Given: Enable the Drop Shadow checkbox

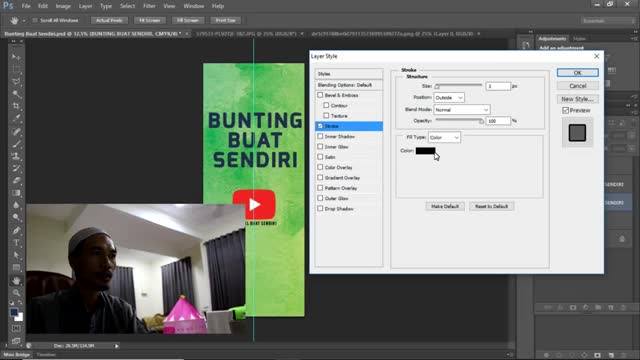Looking at the screenshot, I should tap(320, 209).
